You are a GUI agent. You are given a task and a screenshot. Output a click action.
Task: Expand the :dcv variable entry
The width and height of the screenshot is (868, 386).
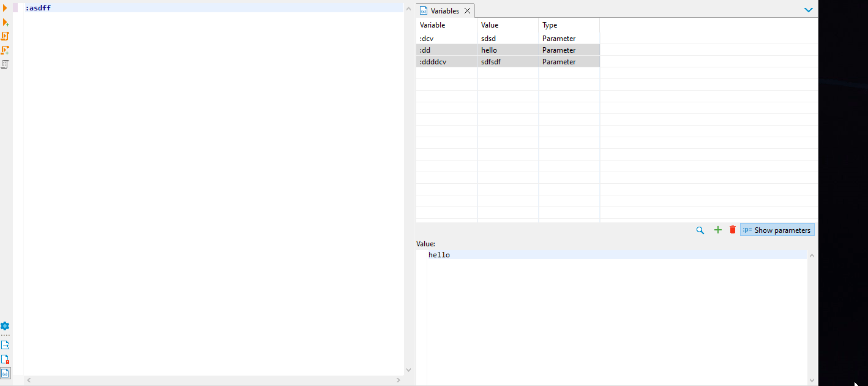pos(447,38)
